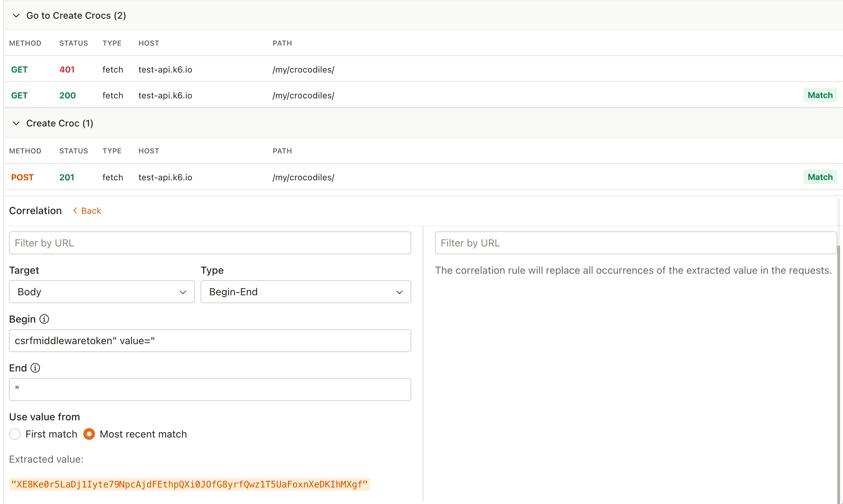The height and width of the screenshot is (504, 843).
Task: Select the First match radio button
Action: [15, 434]
